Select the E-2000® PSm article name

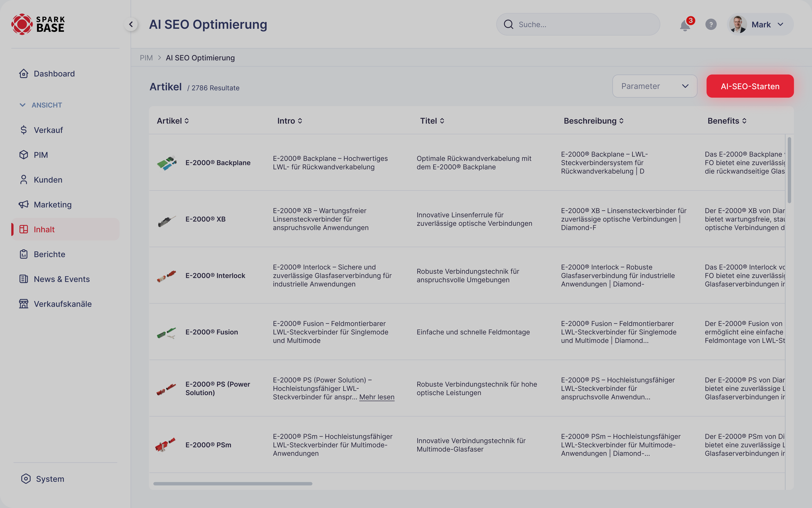pos(208,445)
